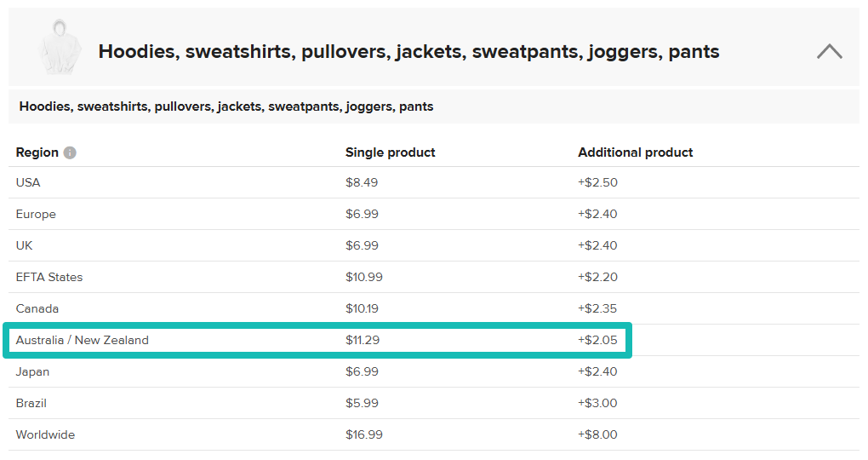
Task: Click the Canada region label
Action: (x=37, y=308)
